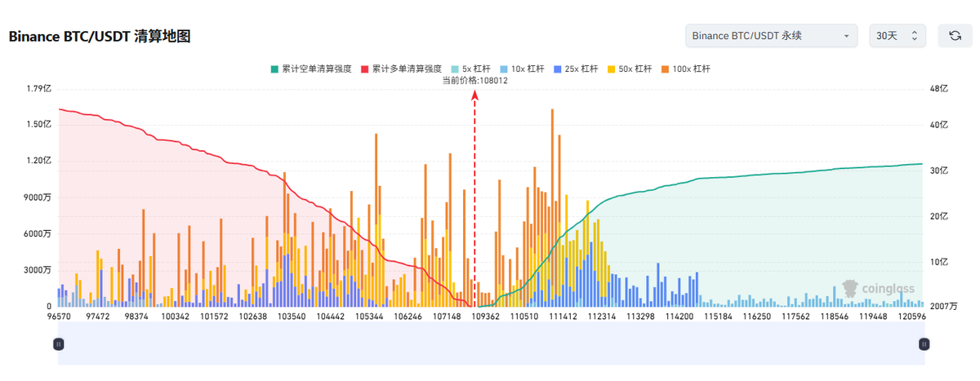Click the 116250 price axis label
This screenshot has height=381, width=980.
[759, 317]
